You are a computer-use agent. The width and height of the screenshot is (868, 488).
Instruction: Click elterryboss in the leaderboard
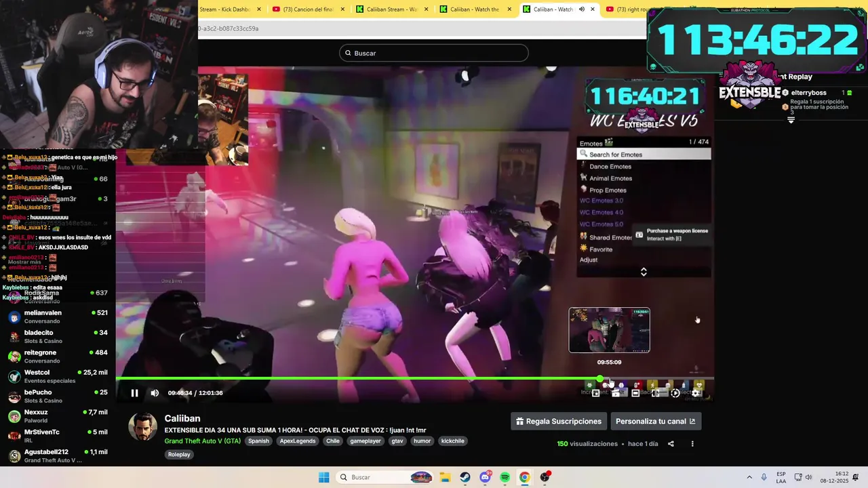[808, 93]
